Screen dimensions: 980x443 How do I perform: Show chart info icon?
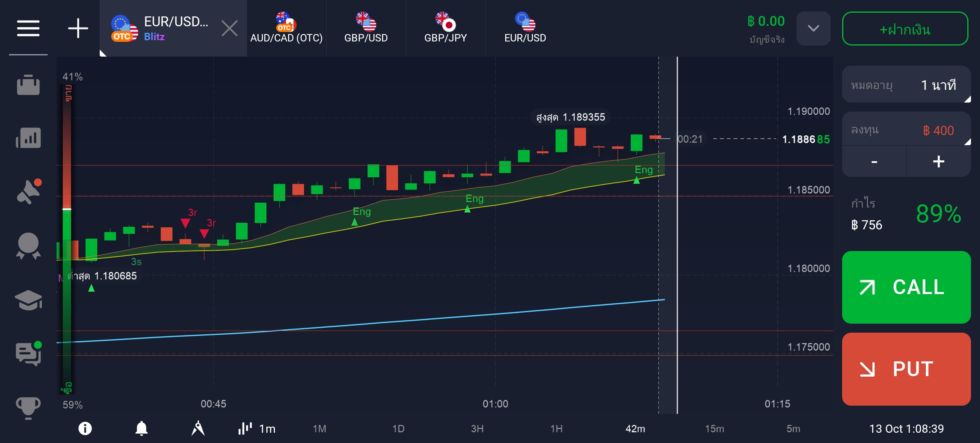tap(85, 429)
